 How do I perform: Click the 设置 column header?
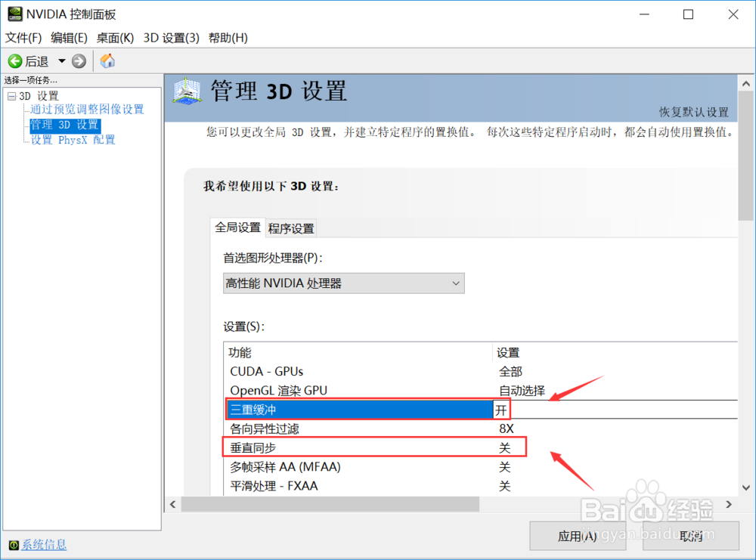point(615,353)
